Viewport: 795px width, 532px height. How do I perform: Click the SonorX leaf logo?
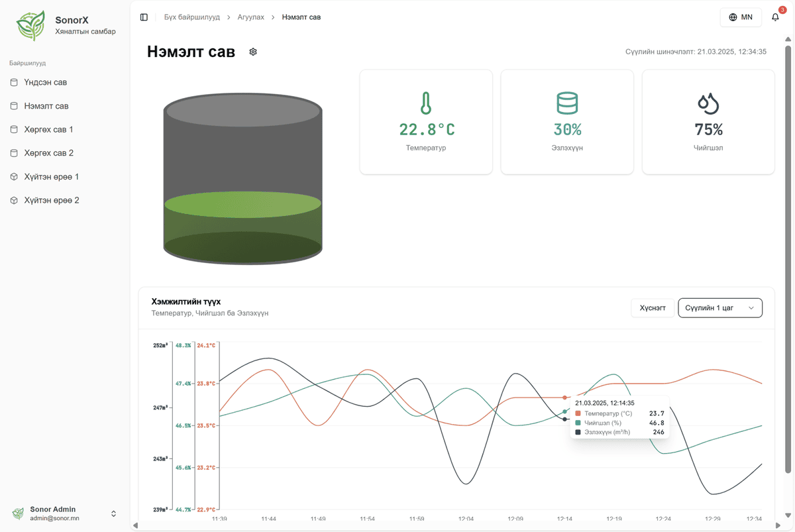30,26
